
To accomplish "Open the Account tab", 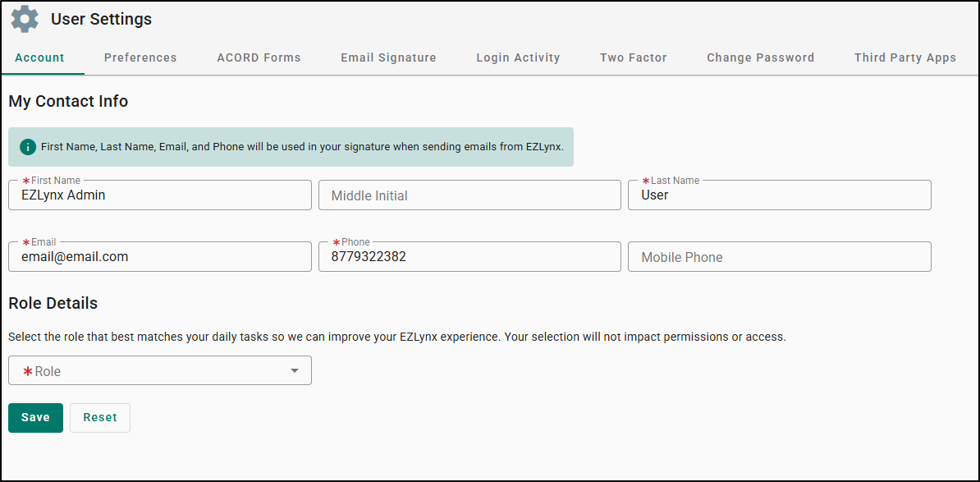I will pos(40,57).
